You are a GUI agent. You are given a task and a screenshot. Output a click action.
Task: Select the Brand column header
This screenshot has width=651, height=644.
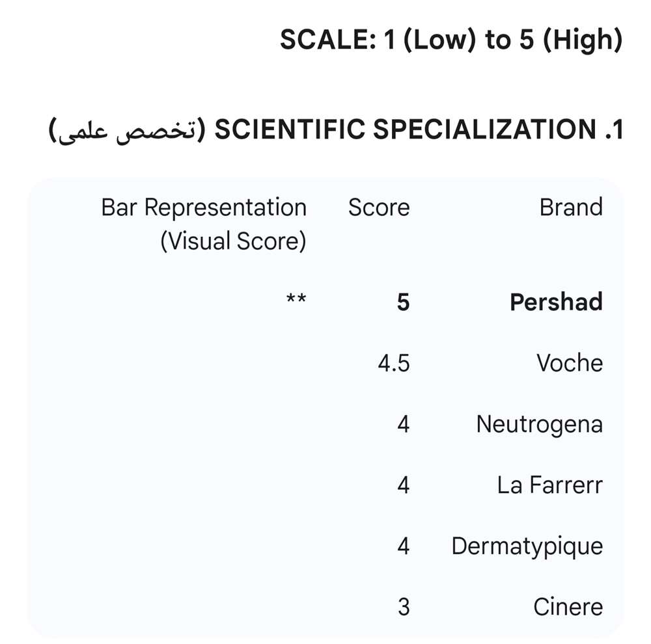click(x=571, y=208)
